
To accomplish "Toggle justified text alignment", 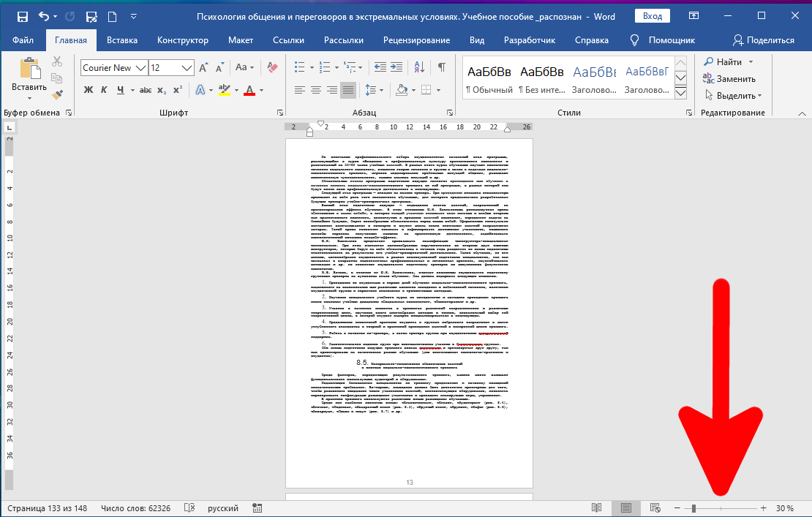I will coord(348,90).
